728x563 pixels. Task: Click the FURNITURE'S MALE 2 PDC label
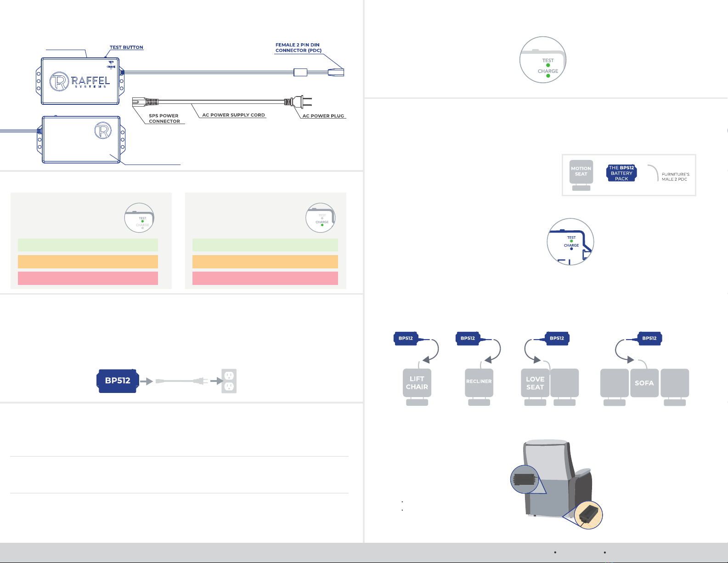point(675,176)
